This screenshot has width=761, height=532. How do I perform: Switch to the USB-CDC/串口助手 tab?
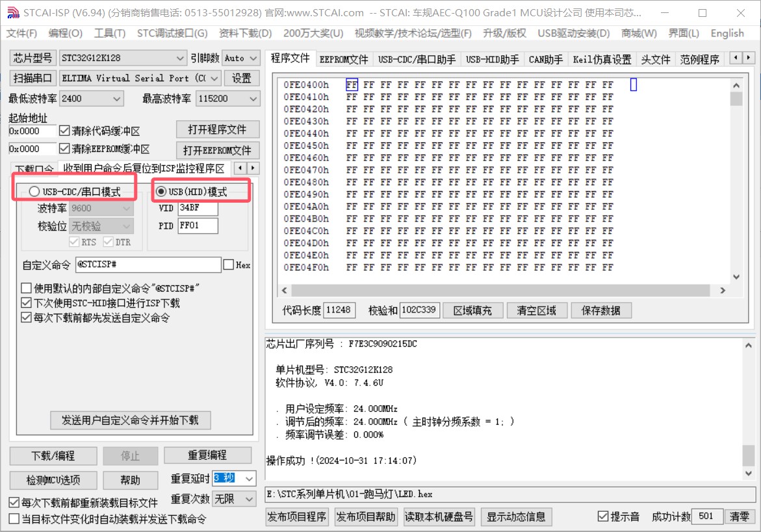coord(417,59)
